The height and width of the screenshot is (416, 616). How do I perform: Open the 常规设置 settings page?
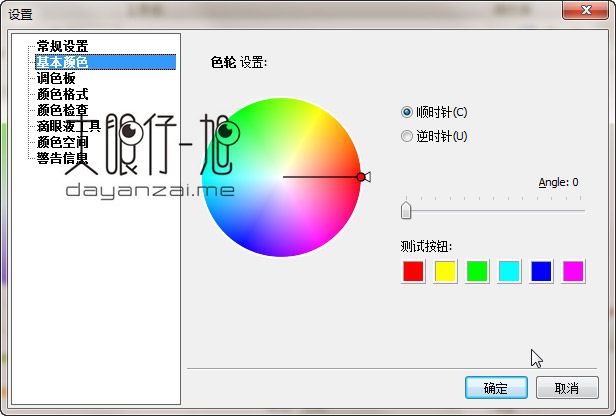point(62,46)
